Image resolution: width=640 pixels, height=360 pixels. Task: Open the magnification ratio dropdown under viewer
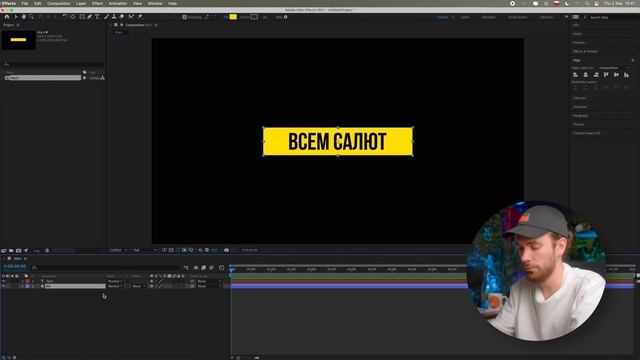tap(118, 250)
